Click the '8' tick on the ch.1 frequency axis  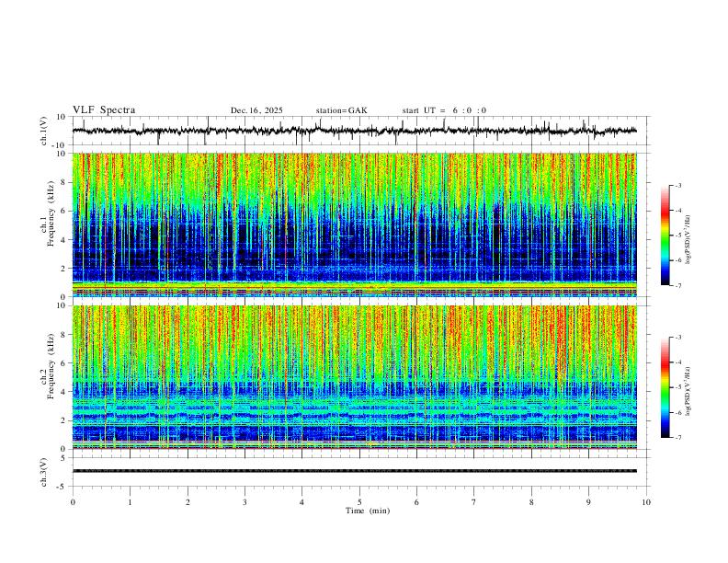pos(64,182)
